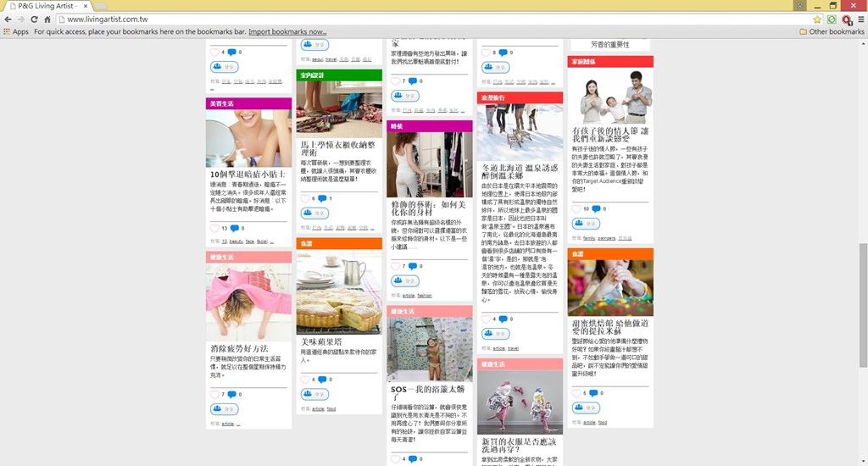Share the 修飾的藝術 post

pyautogui.click(x=405, y=280)
